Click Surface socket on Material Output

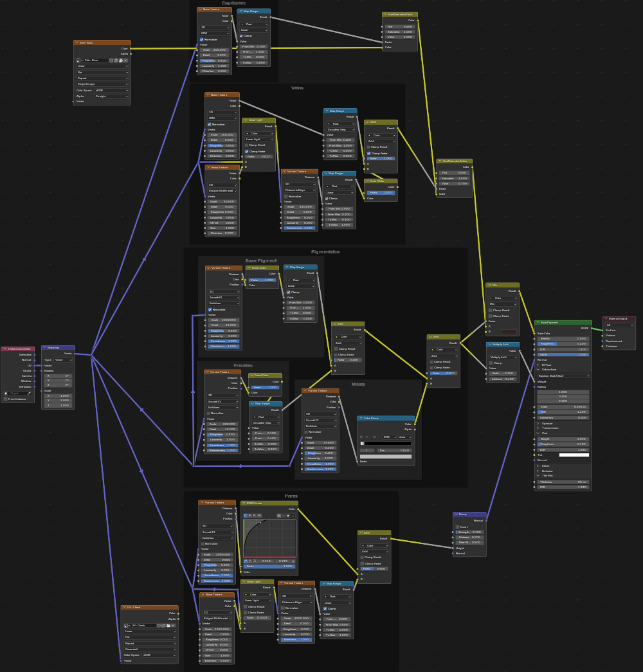[x=602, y=331]
